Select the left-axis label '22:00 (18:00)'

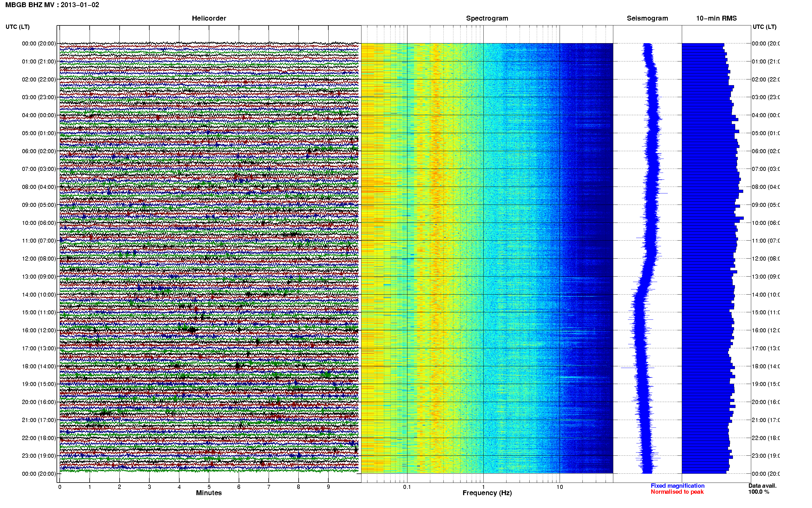click(39, 438)
